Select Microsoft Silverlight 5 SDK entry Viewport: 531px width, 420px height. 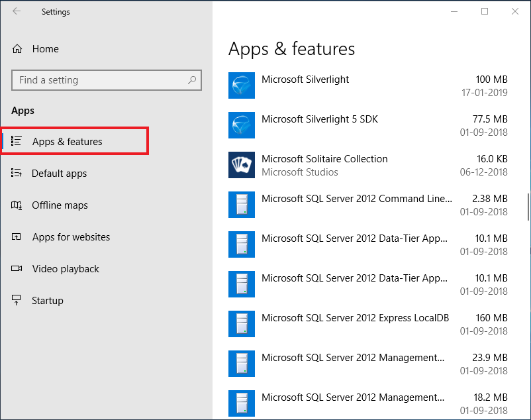[368, 125]
